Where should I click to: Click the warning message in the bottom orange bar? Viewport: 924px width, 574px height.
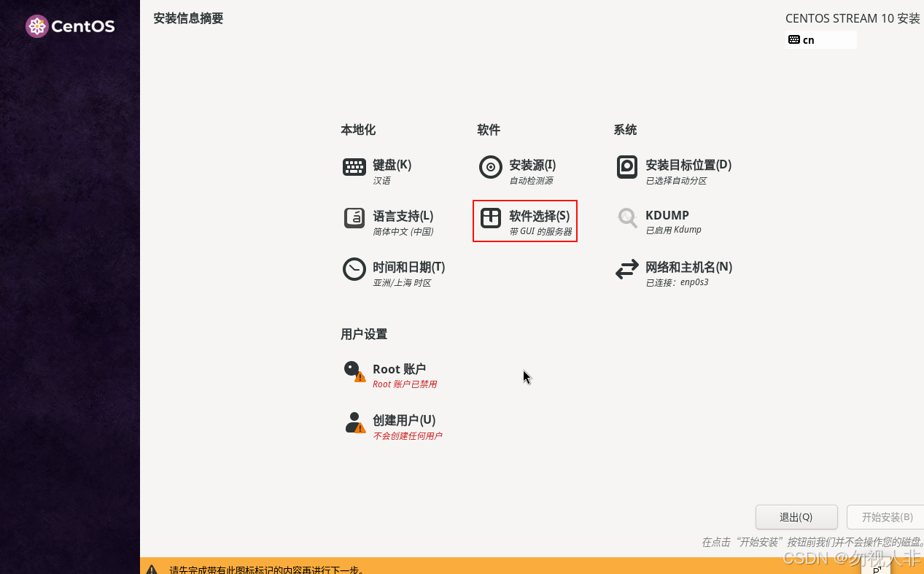266,570
